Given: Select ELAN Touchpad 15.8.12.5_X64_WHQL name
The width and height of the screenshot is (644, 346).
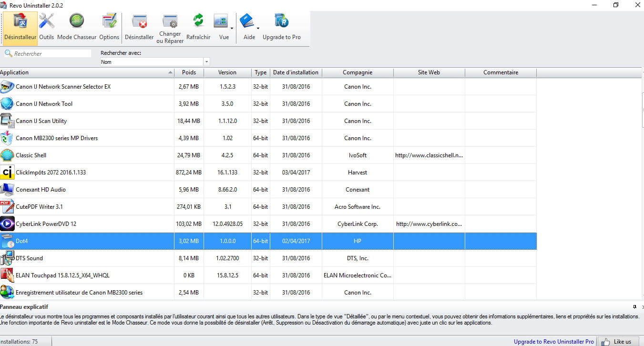Looking at the screenshot, I should [x=63, y=275].
